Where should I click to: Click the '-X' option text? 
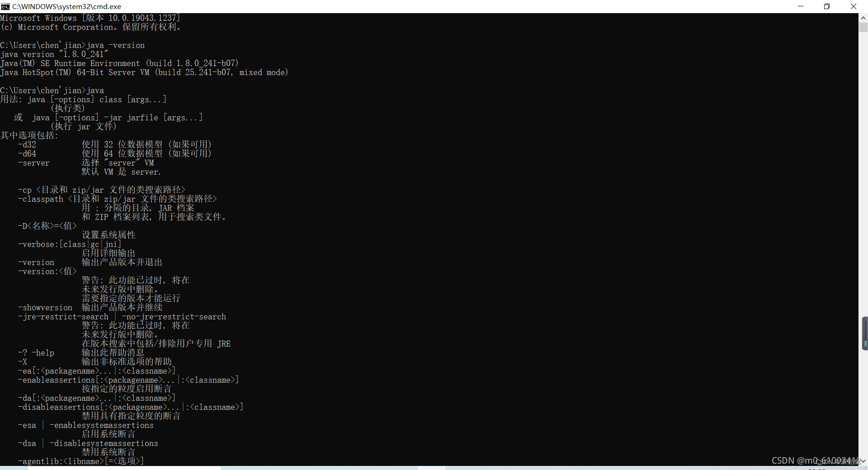(23, 362)
